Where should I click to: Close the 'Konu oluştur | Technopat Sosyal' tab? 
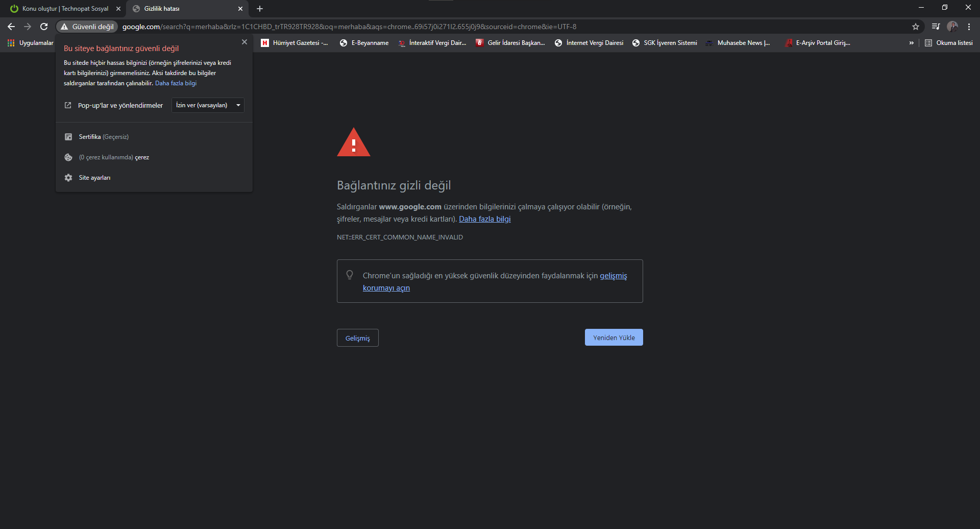tap(118, 9)
